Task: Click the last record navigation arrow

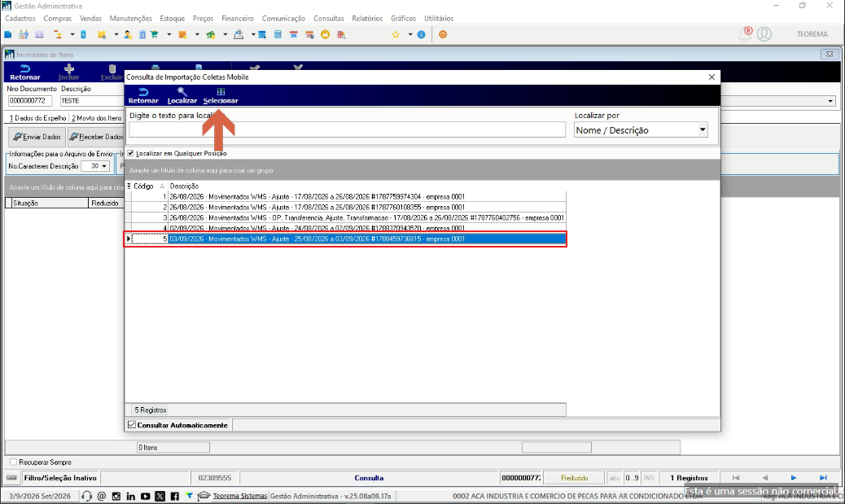Action: [x=823, y=478]
